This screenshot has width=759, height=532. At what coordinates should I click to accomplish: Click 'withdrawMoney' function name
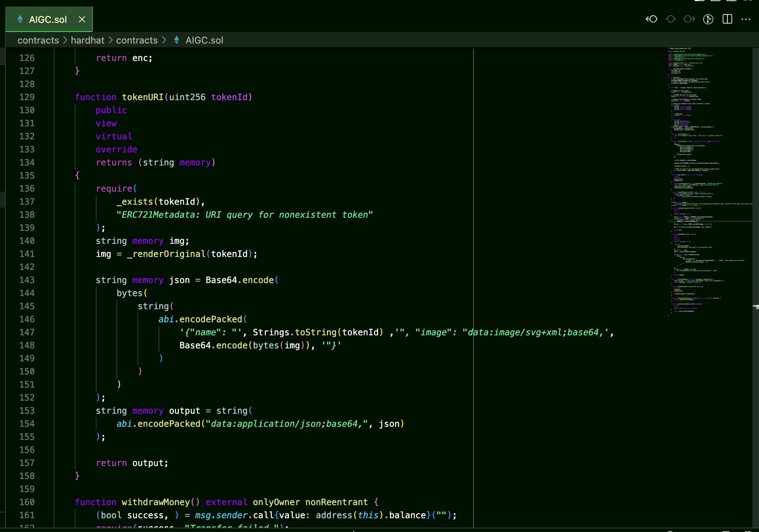point(156,502)
